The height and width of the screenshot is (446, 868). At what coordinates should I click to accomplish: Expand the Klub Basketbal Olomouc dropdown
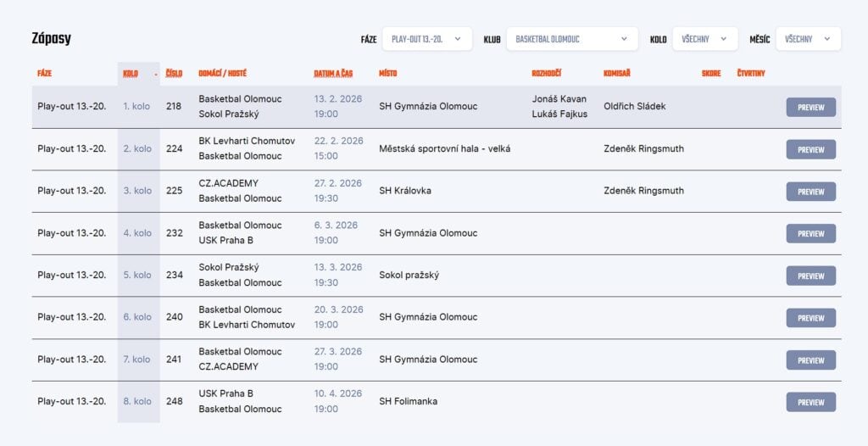tap(571, 39)
